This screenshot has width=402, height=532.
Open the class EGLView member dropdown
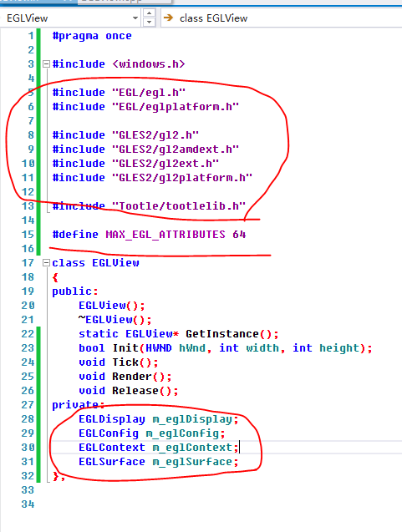click(282, 18)
